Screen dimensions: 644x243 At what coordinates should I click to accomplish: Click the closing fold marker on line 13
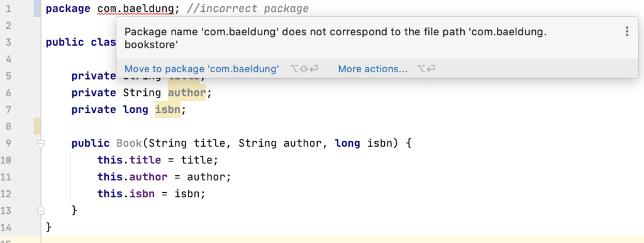coord(41,210)
